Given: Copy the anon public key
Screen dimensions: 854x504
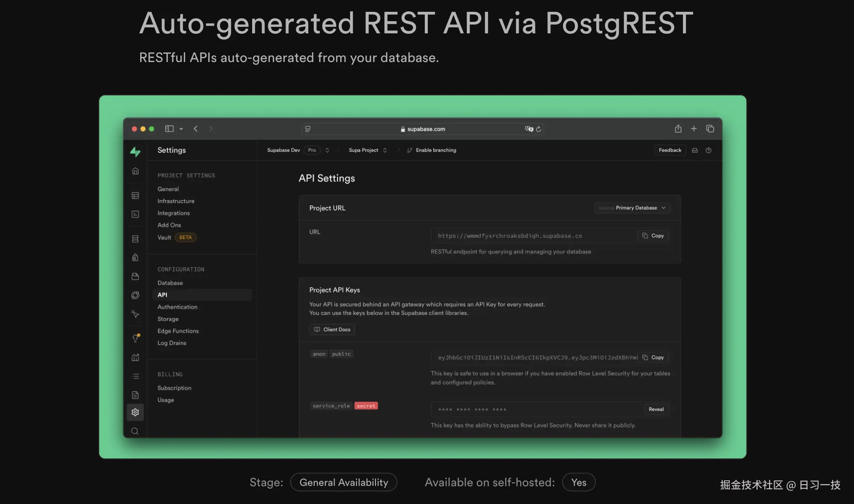Looking at the screenshot, I should 653,358.
